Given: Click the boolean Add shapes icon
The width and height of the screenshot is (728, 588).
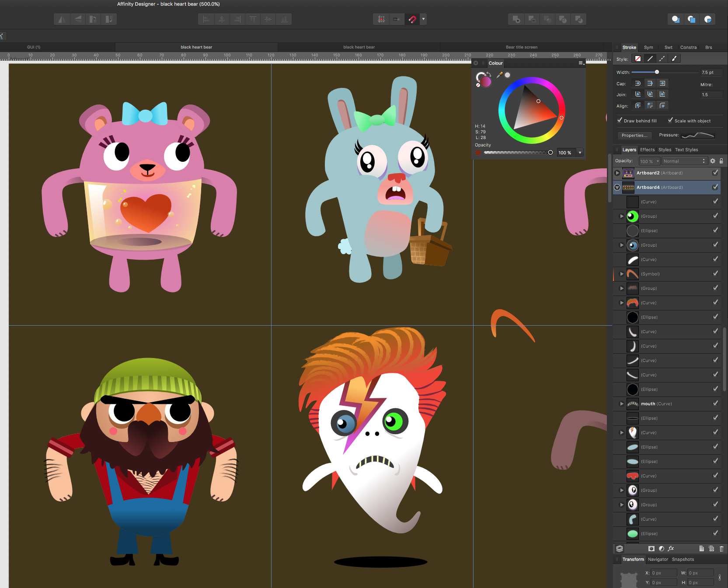Looking at the screenshot, I should [x=516, y=19].
